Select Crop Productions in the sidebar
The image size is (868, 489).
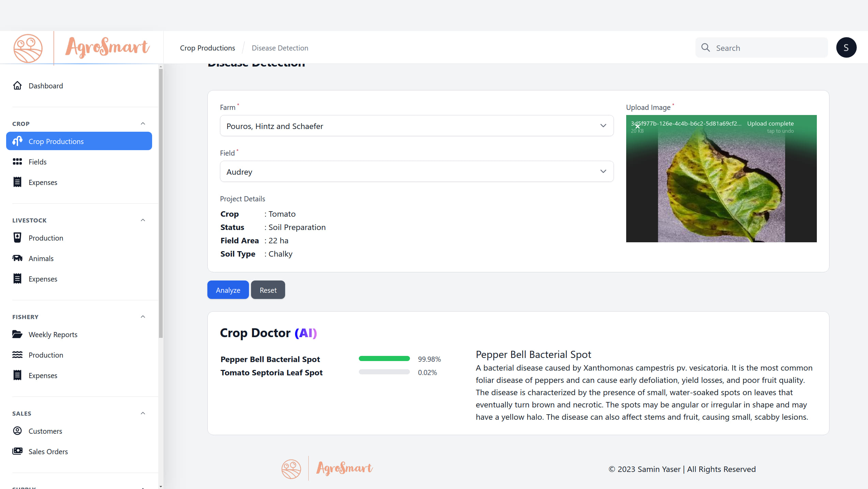pyautogui.click(x=79, y=141)
